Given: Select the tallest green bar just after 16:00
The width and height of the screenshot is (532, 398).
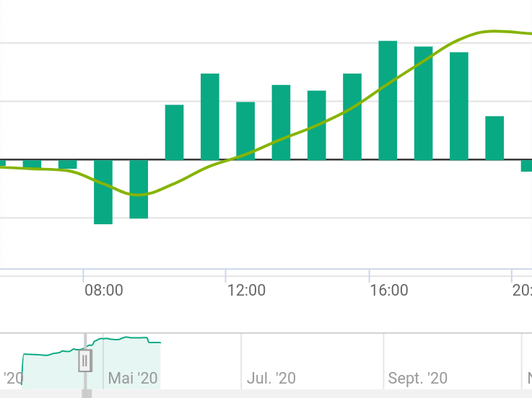Looking at the screenshot, I should [388, 100].
